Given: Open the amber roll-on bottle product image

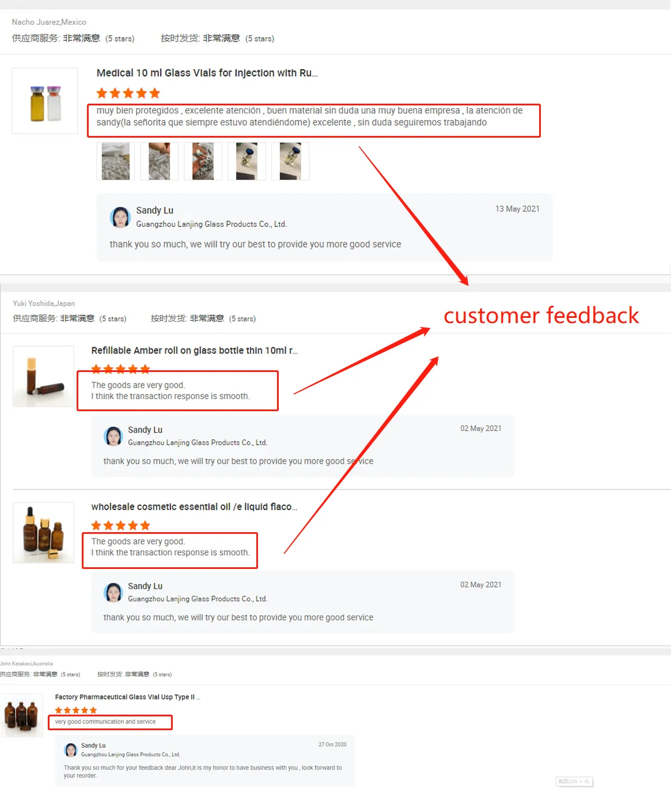Looking at the screenshot, I should [x=44, y=377].
